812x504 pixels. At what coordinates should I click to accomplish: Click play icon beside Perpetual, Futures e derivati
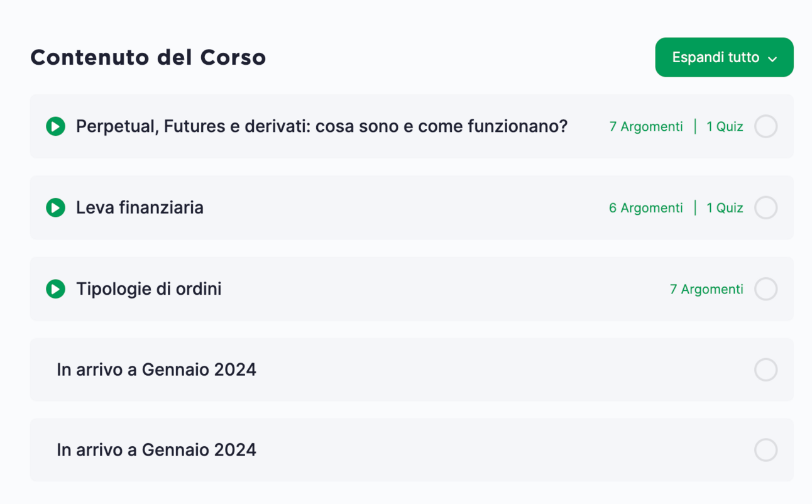coord(55,126)
